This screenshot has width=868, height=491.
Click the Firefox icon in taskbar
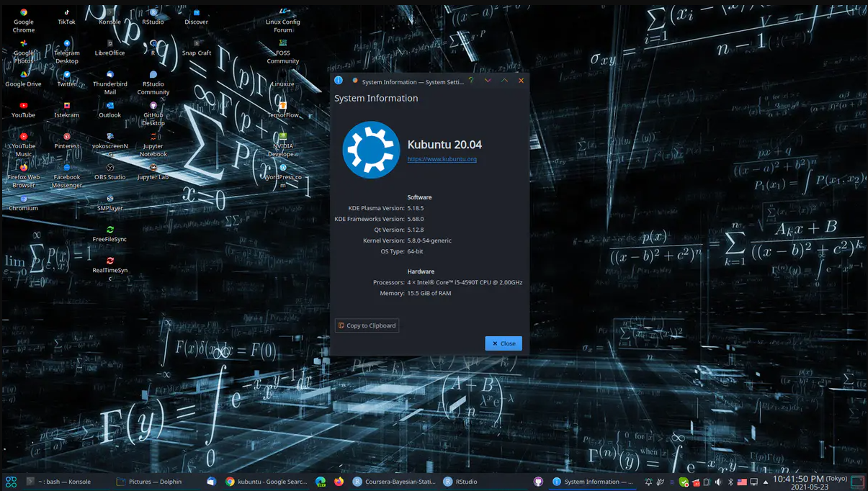[339, 482]
